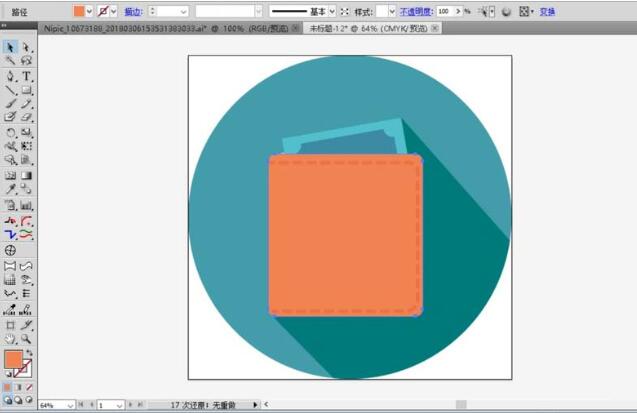This screenshot has width=637, height=413.
Task: Select the Free Transform tool
Action: click(x=26, y=146)
